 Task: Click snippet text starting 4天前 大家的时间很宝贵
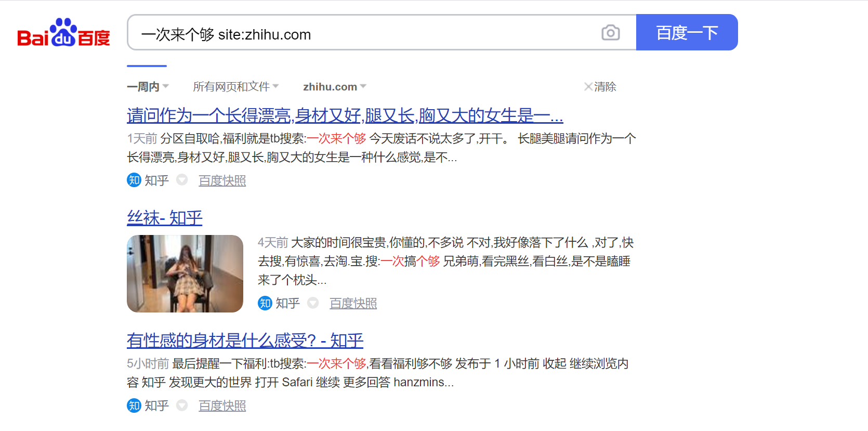tap(446, 261)
